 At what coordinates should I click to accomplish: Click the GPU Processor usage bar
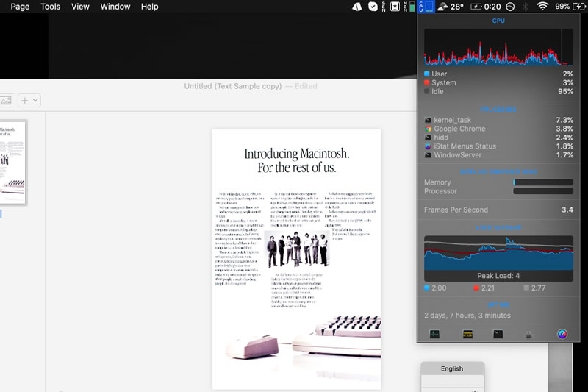point(543,191)
